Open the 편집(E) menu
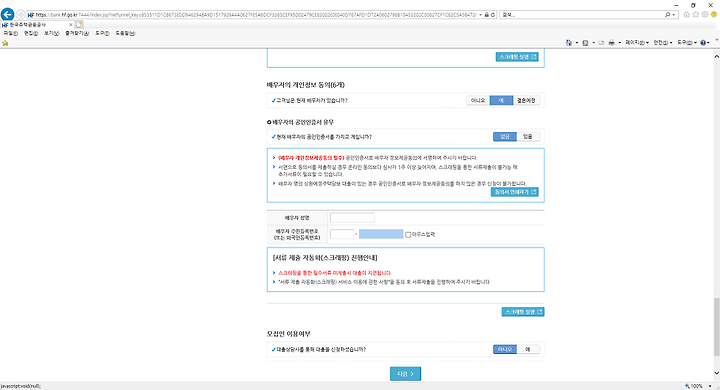The image size is (720, 390). coord(31,34)
